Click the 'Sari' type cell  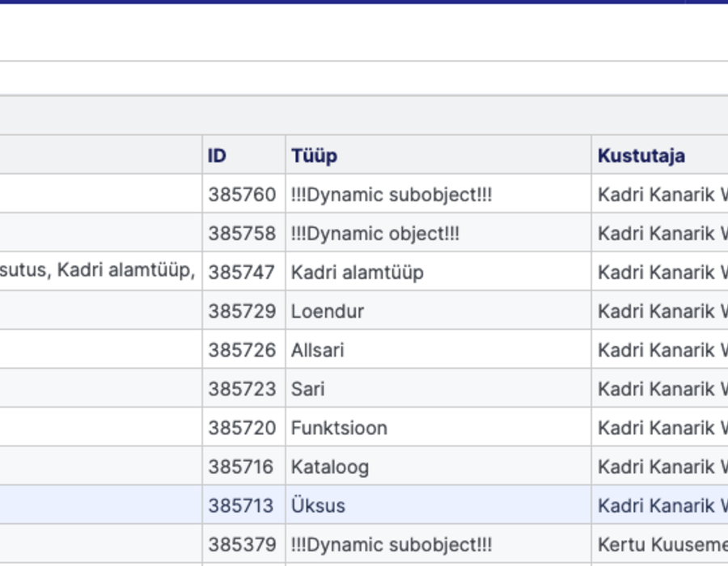(438, 389)
